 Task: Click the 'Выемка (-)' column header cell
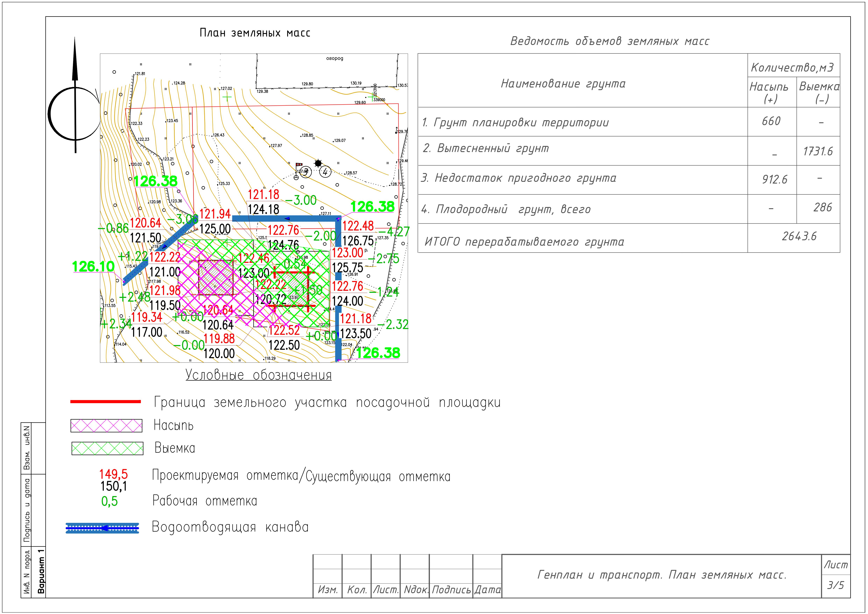coord(819,93)
